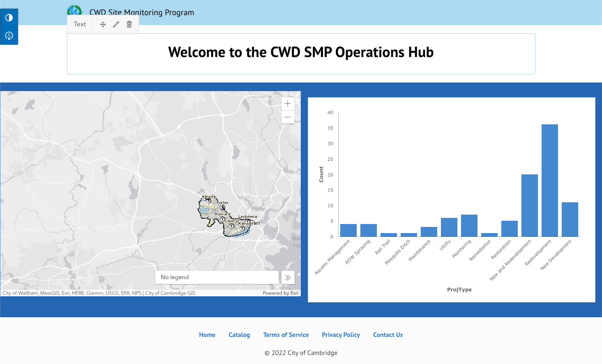Image resolution: width=602 pixels, height=364 pixels.
Task: Open the accessibility icon in the blue sidebar
Action: [x=9, y=36]
